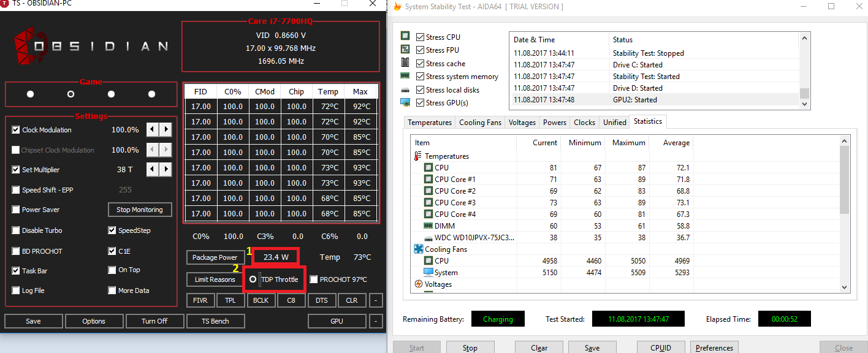This screenshot has height=353, width=868.
Task: Open the Unified tab
Action: 615,123
